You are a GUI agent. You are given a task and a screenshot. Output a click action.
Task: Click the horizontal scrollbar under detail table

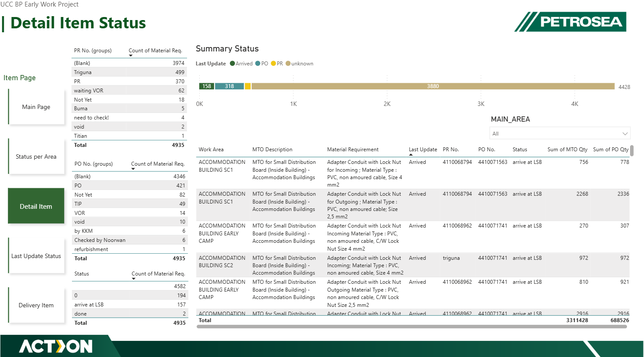412,326
